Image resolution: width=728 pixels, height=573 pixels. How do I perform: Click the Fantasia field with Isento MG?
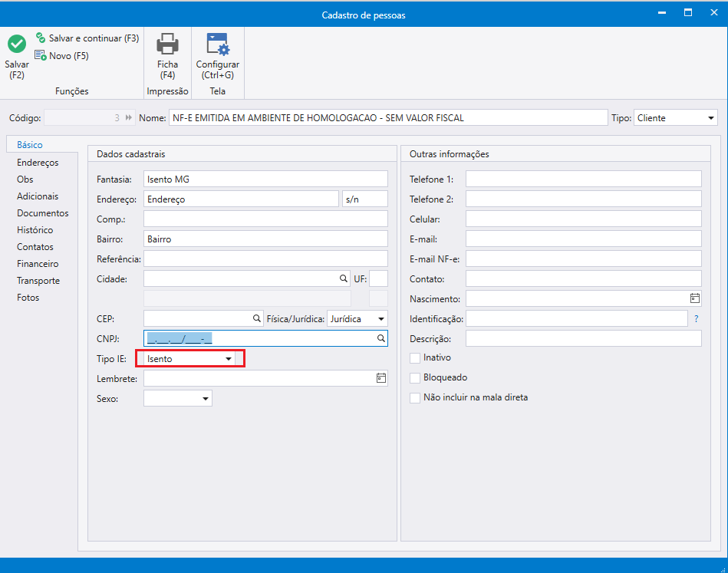[265, 179]
